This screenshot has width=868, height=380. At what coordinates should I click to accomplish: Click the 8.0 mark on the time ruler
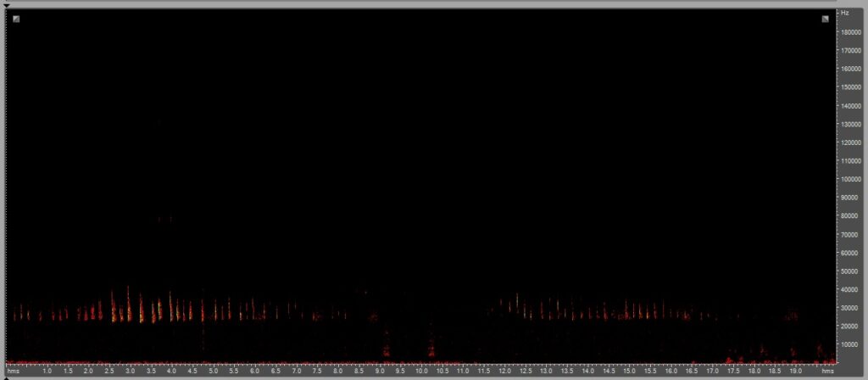[x=338, y=371]
